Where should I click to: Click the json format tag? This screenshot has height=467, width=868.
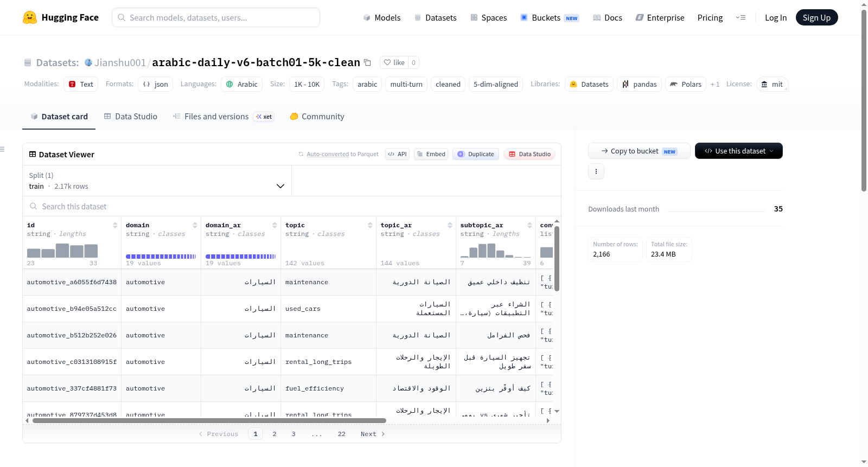point(155,84)
